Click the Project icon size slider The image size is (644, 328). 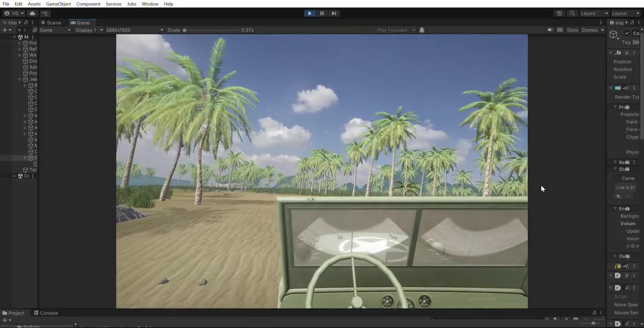590,323
